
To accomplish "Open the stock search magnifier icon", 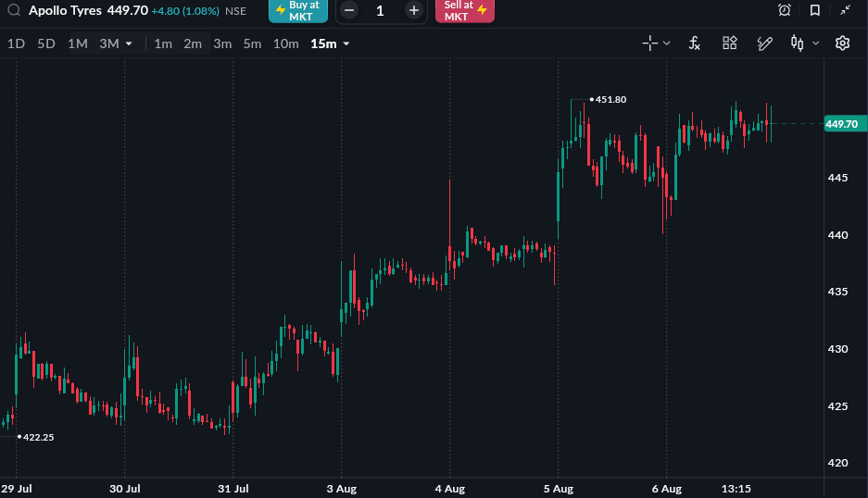I will pyautogui.click(x=14, y=10).
